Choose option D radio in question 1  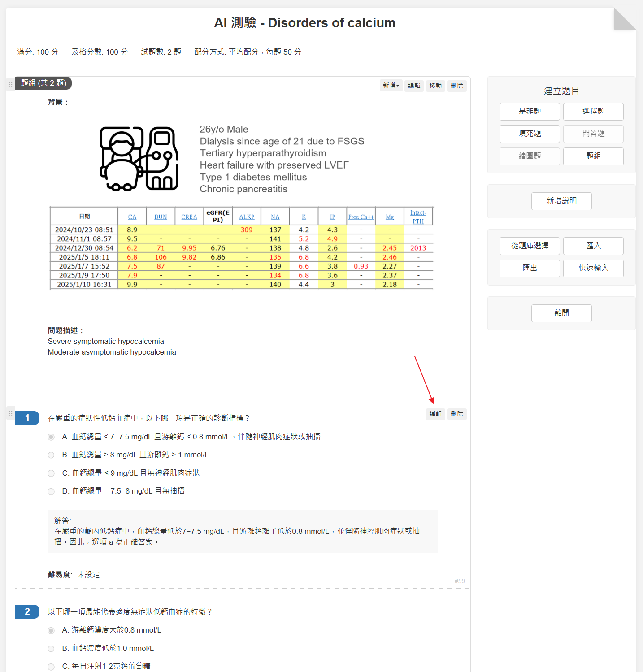[x=51, y=491]
